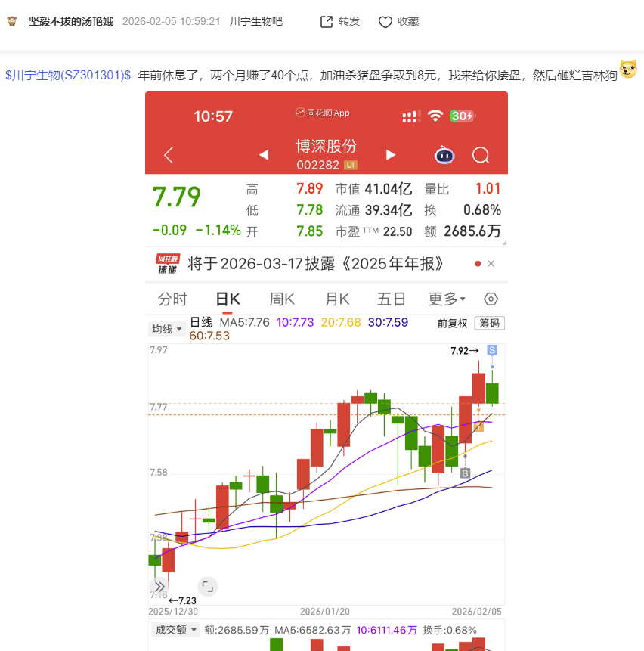This screenshot has width=644, height=651.
Task: Tap the signal strength bars icon
Action: [411, 116]
